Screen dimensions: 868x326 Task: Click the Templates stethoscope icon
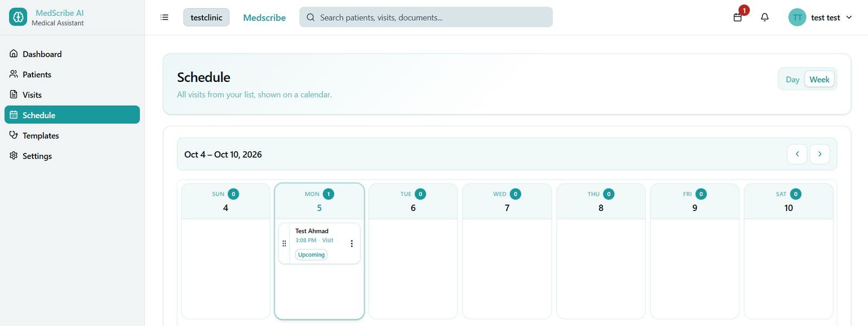pyautogui.click(x=14, y=135)
